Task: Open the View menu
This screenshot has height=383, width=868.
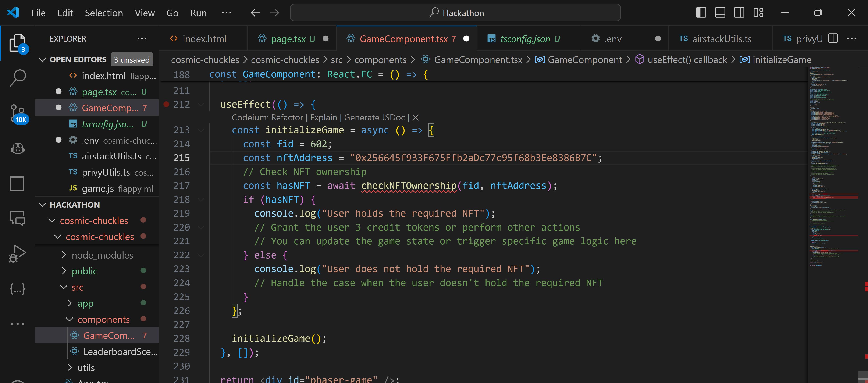Action: [x=145, y=13]
